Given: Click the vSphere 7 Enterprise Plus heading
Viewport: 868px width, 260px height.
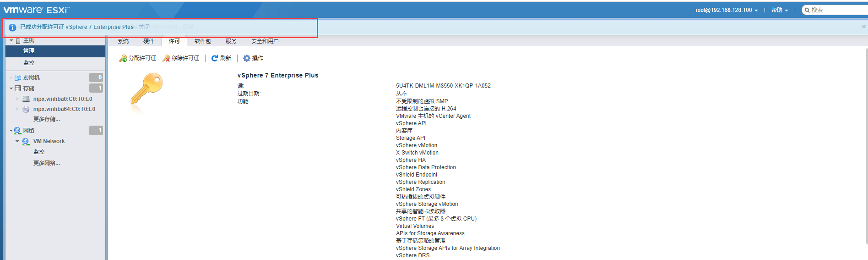Looking at the screenshot, I should [x=278, y=75].
